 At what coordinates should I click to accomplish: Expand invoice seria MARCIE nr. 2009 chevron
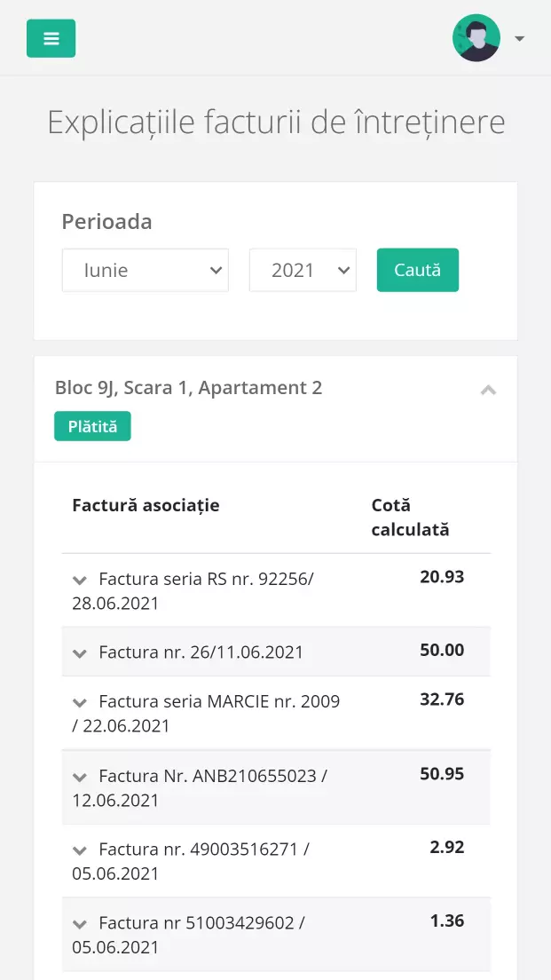coord(80,702)
